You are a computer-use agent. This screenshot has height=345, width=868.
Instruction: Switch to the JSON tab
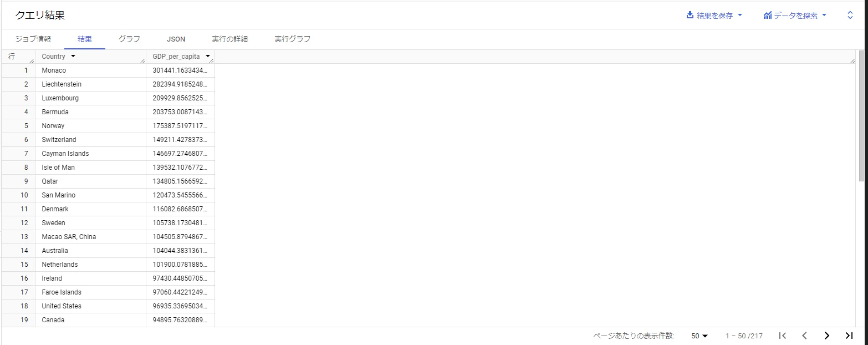[x=175, y=39]
